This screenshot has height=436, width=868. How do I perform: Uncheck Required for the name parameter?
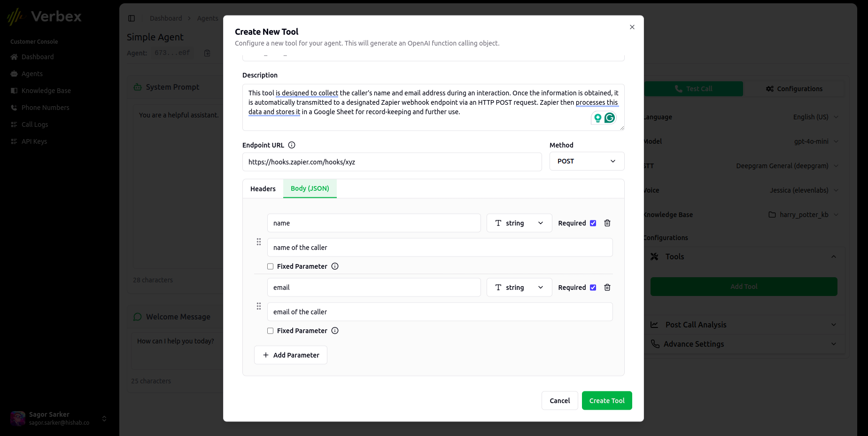click(x=593, y=223)
